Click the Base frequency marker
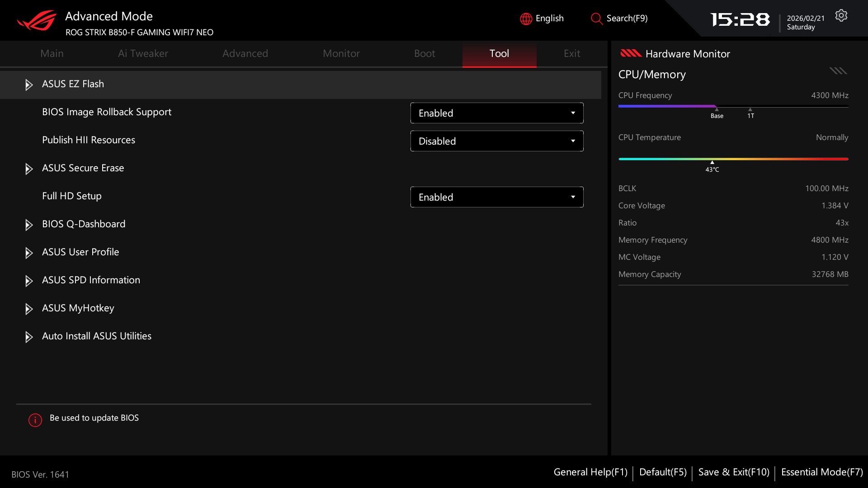 click(717, 113)
